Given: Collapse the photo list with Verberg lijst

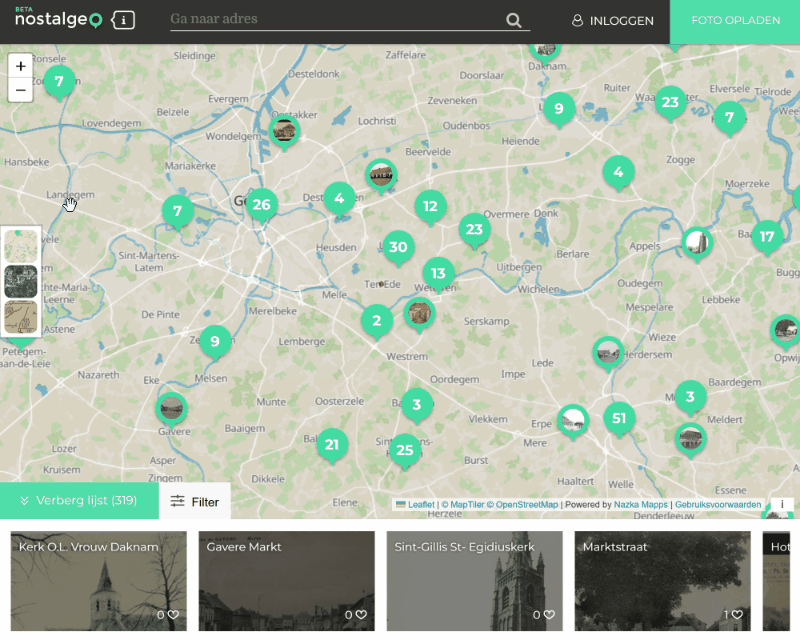Looking at the screenshot, I should (79, 501).
